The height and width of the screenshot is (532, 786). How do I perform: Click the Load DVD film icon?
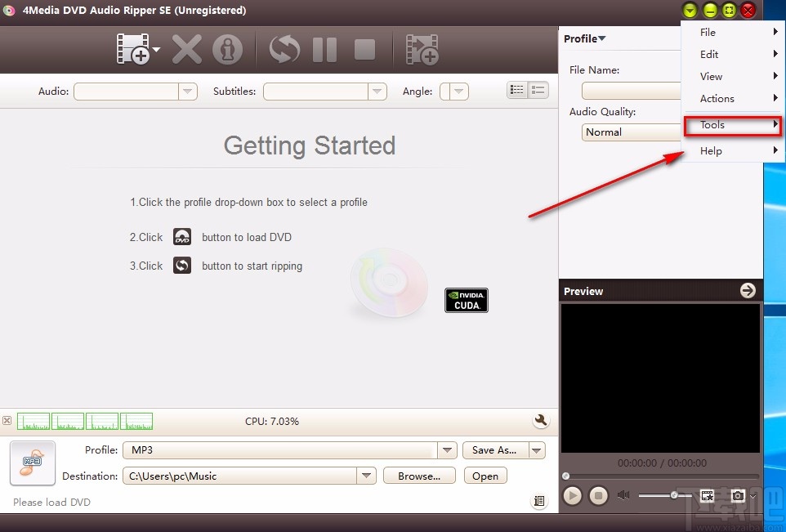pyautogui.click(x=132, y=49)
